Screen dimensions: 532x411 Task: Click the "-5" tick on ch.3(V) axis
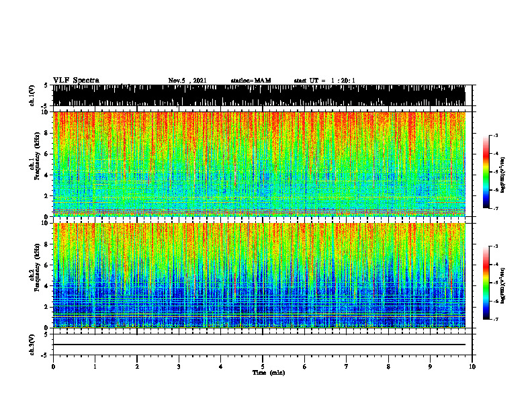[x=46, y=355]
